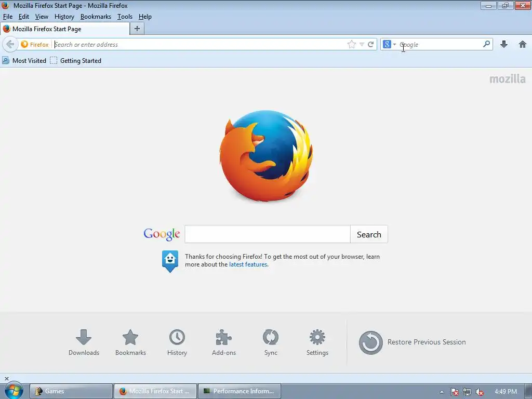Image resolution: width=532 pixels, height=399 pixels.
Task: Bookmark this page with the star icon
Action: coord(352,45)
